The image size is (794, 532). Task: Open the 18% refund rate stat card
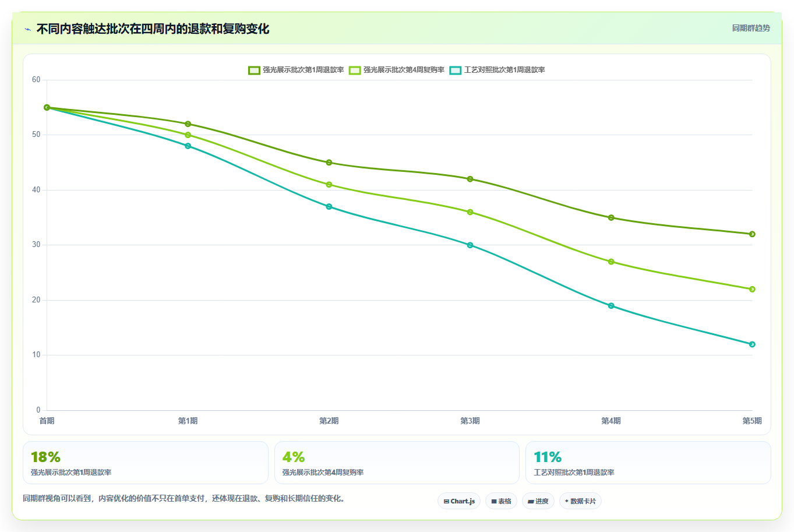pos(146,463)
